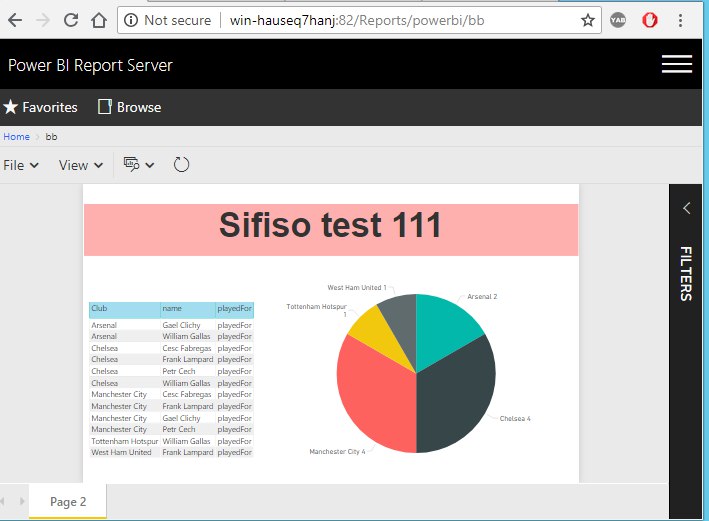Click the browser forward arrow
The image size is (709, 521).
coord(43,20)
